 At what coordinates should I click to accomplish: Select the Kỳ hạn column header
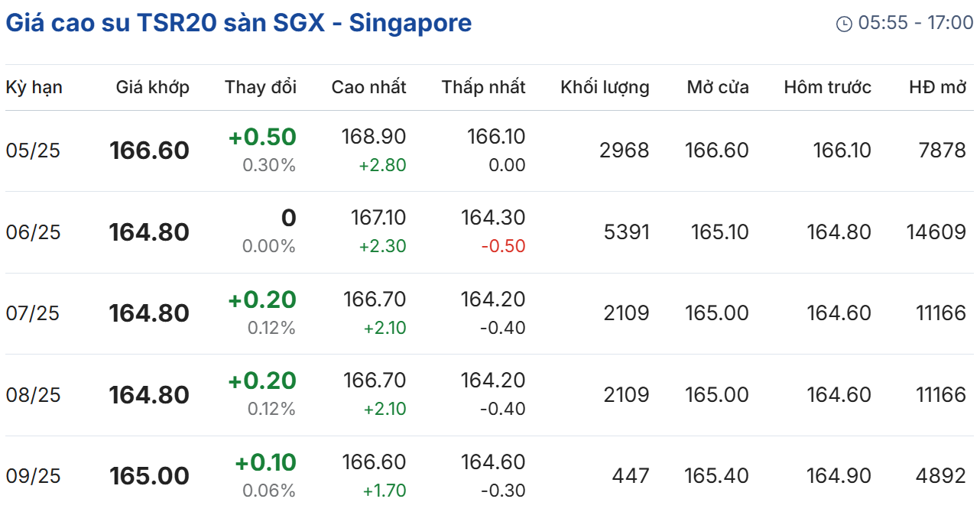34,87
